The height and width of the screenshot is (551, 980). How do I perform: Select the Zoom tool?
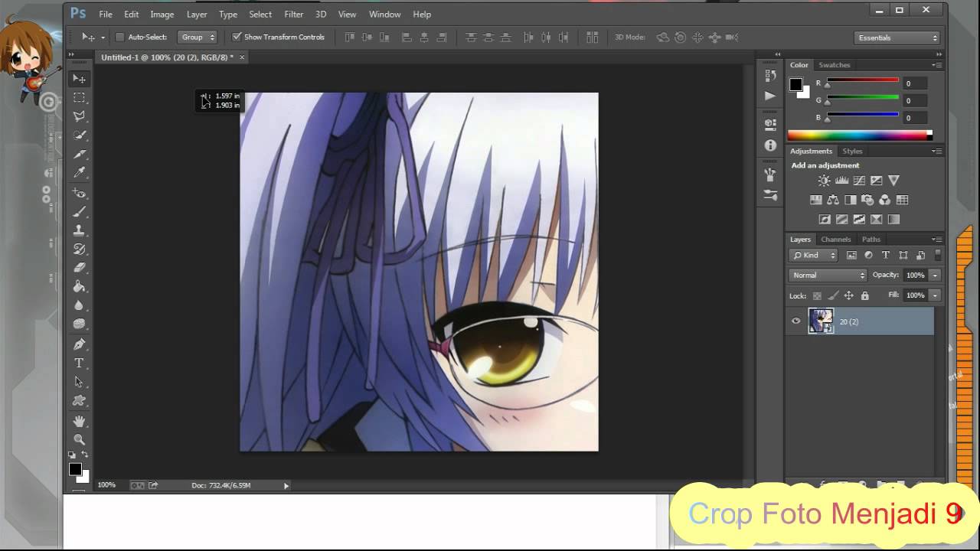pyautogui.click(x=79, y=439)
